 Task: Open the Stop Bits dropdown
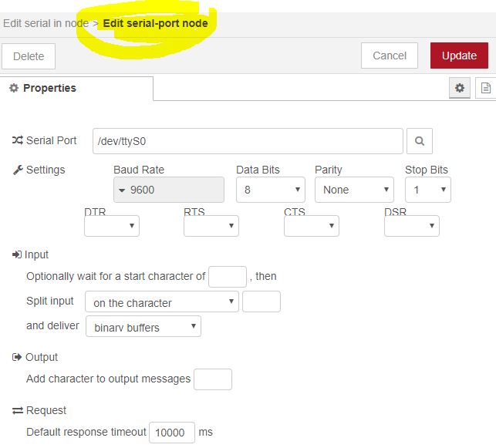point(427,190)
